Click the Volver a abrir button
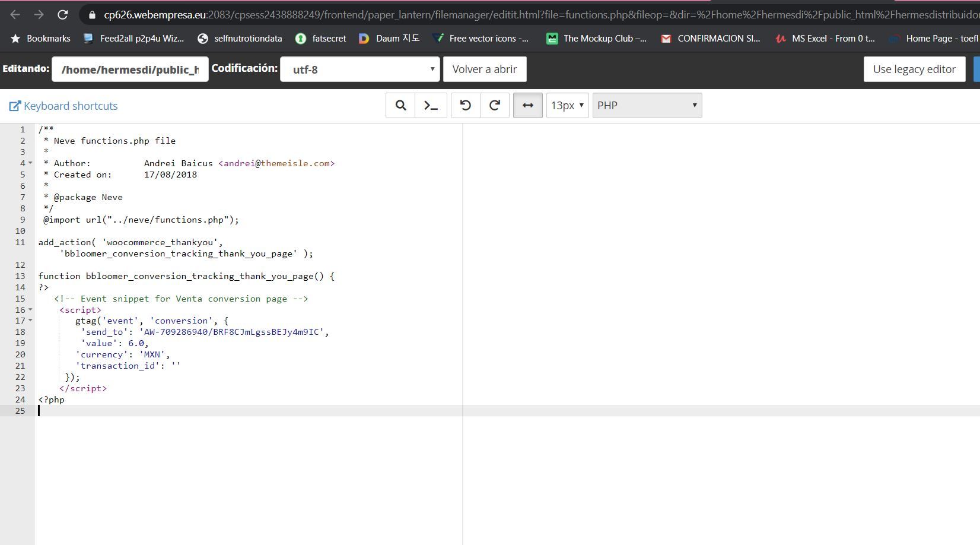The height and width of the screenshot is (545, 980). point(485,69)
